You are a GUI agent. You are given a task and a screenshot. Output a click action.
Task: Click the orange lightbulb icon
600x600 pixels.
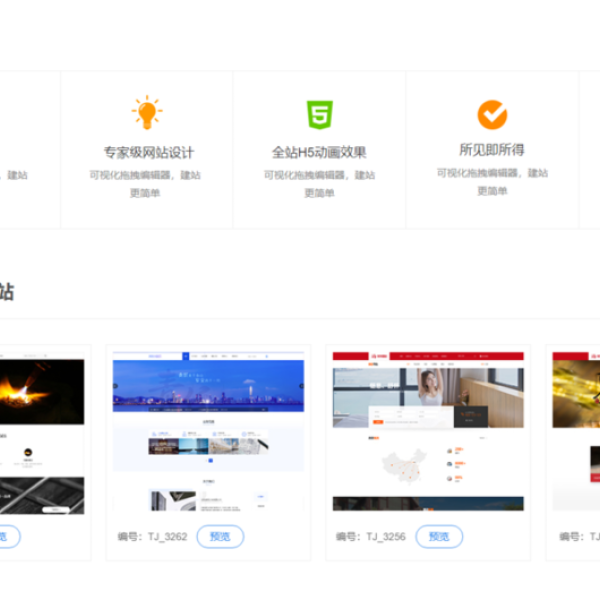click(x=147, y=112)
